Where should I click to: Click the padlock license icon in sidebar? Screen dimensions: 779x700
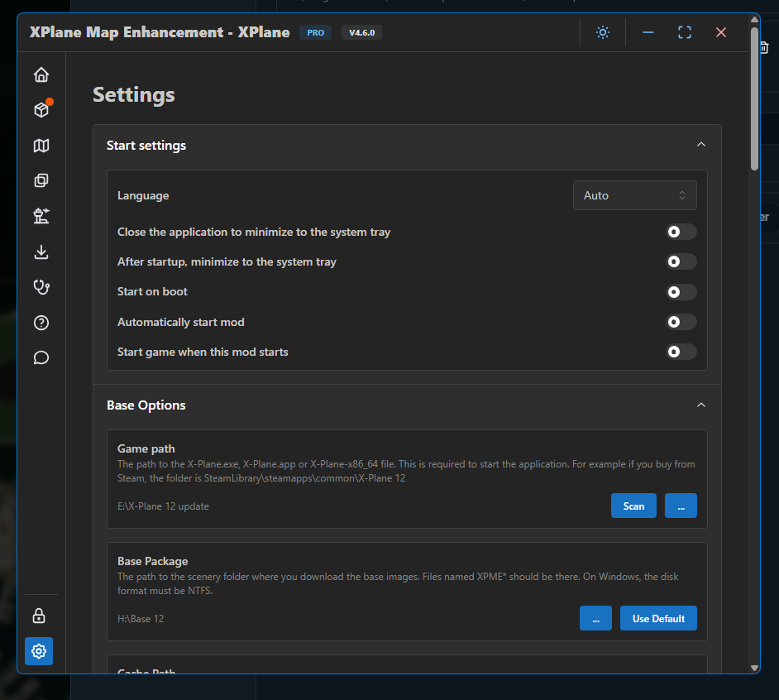click(x=39, y=616)
